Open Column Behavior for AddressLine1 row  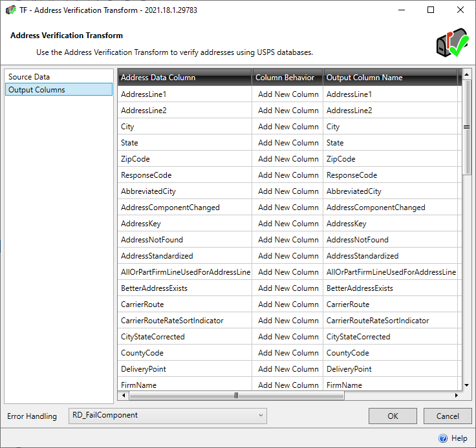coord(288,94)
